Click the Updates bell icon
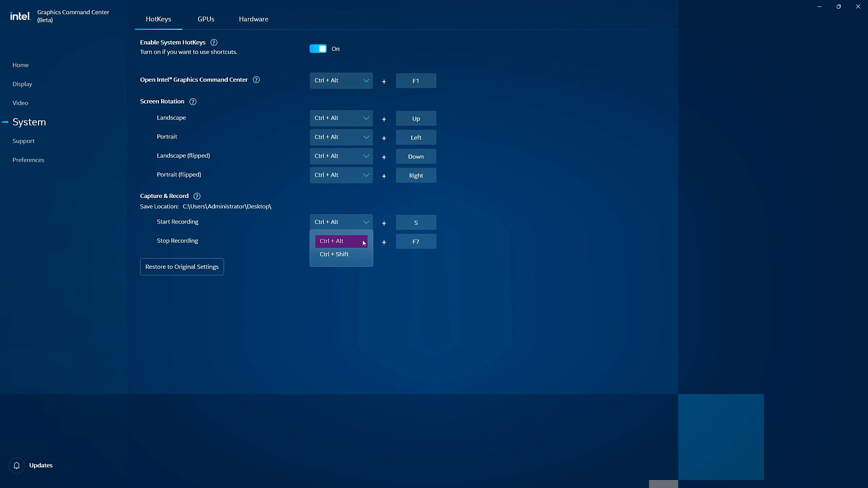The image size is (868, 488). point(17,466)
